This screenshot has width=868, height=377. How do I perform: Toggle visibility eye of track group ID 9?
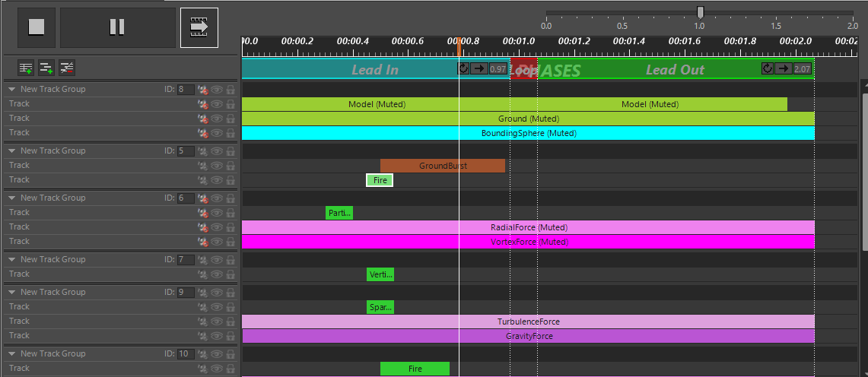pyautogui.click(x=217, y=292)
